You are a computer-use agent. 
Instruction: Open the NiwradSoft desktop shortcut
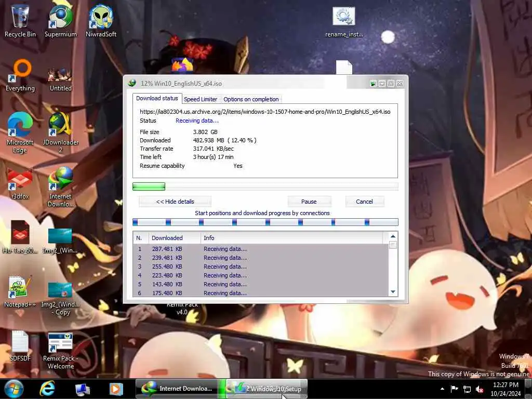(x=101, y=20)
